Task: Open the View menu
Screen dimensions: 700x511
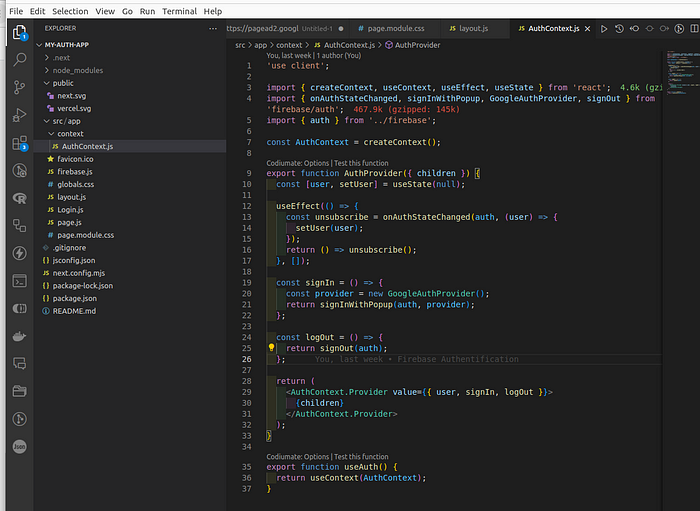Action: tap(105, 11)
